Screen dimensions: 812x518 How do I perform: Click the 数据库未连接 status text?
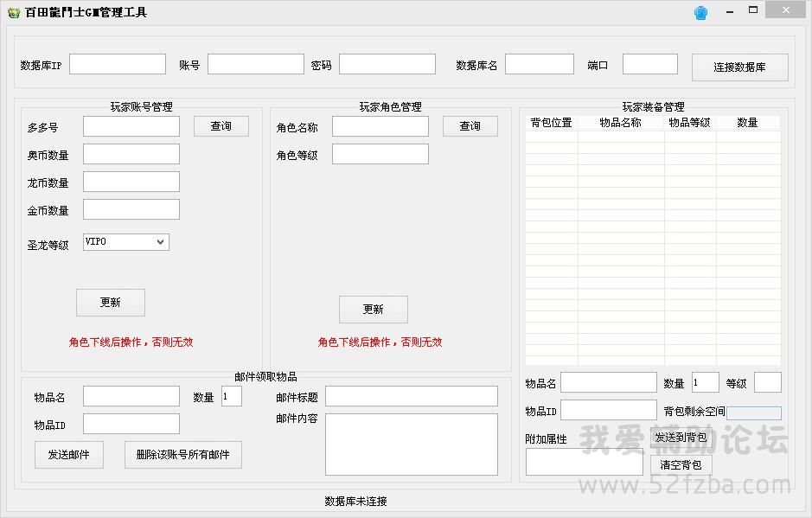point(355,502)
